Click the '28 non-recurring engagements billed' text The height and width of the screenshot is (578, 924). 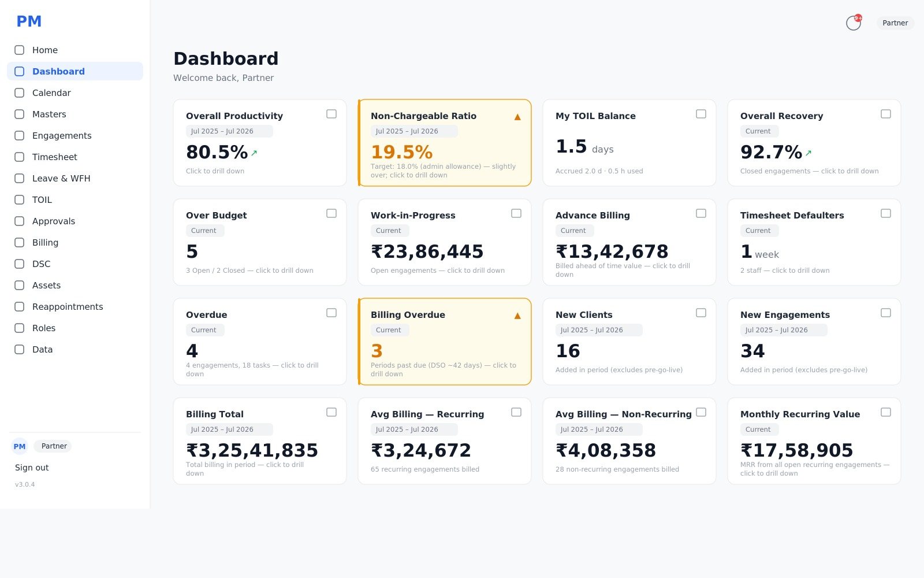pyautogui.click(x=617, y=469)
